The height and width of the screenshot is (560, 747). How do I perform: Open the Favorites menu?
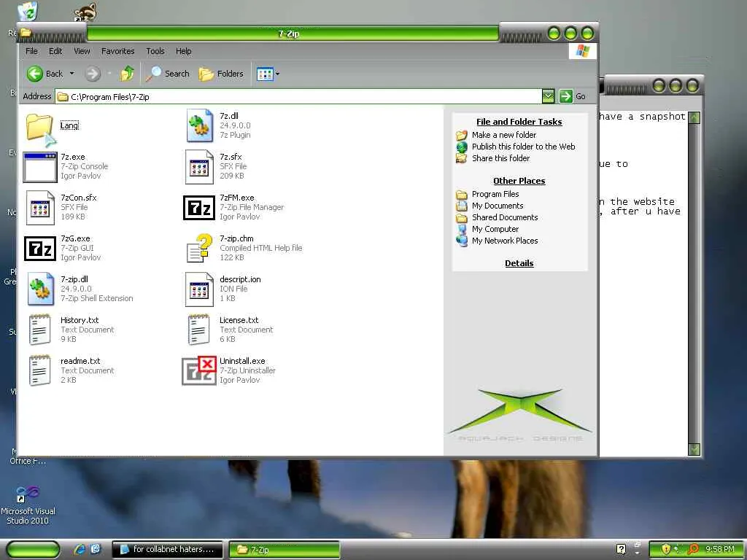point(117,51)
